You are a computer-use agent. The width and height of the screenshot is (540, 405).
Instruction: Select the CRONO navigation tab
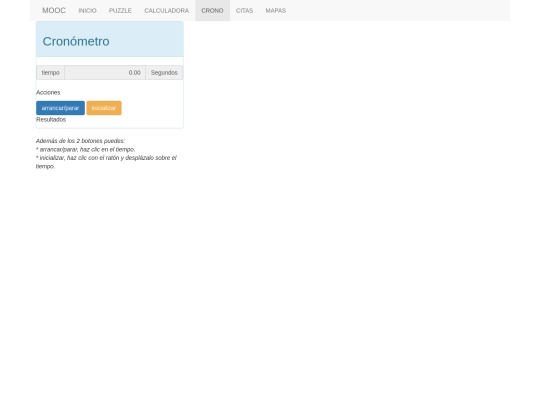coord(212,11)
